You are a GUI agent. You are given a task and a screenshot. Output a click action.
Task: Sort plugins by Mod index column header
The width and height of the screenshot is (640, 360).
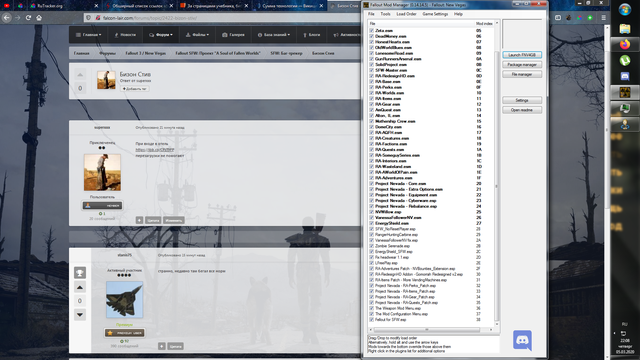click(484, 24)
